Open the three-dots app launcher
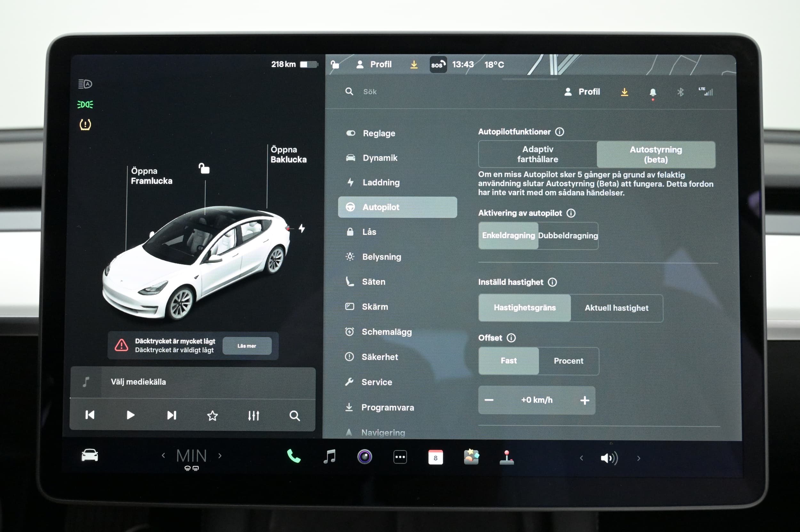800x532 pixels. click(400, 457)
